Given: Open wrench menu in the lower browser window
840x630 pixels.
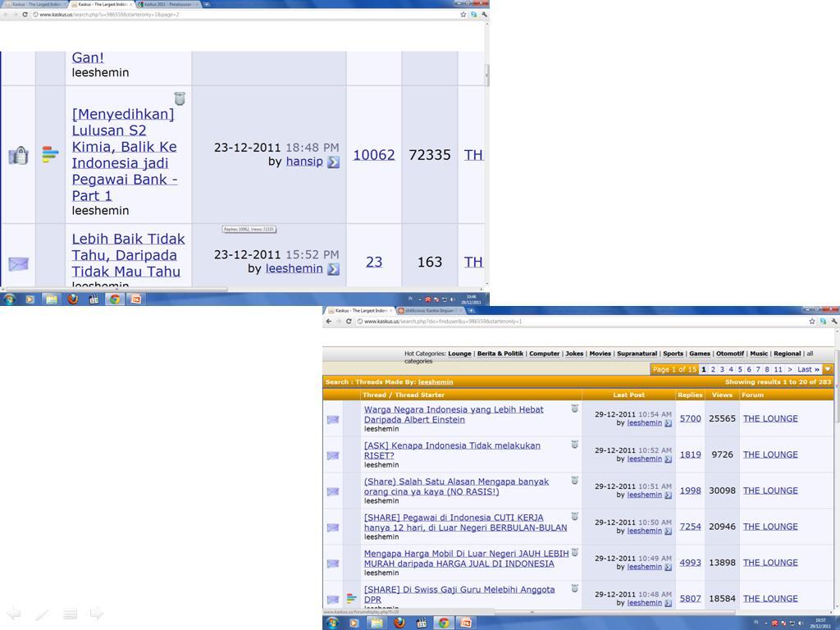Looking at the screenshot, I should tap(833, 322).
